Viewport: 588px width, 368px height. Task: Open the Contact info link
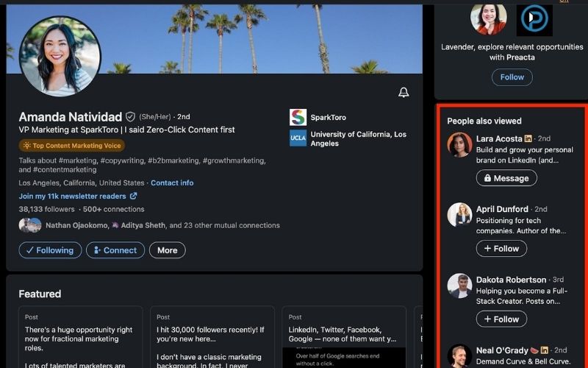pyautogui.click(x=172, y=183)
